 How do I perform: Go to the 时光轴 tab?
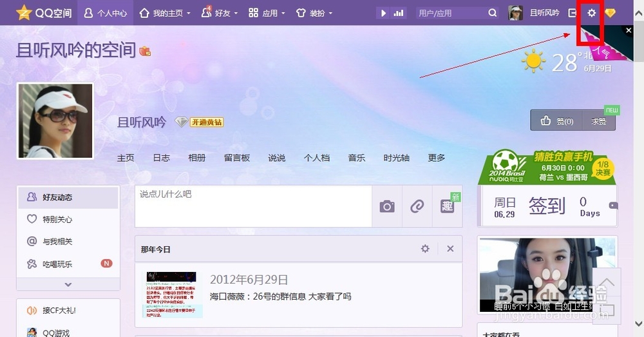point(396,158)
